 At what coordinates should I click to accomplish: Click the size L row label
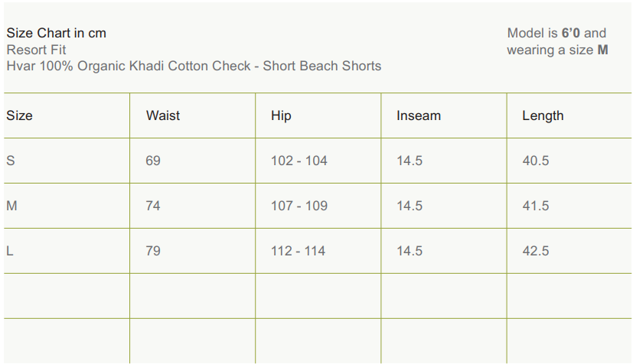10,251
